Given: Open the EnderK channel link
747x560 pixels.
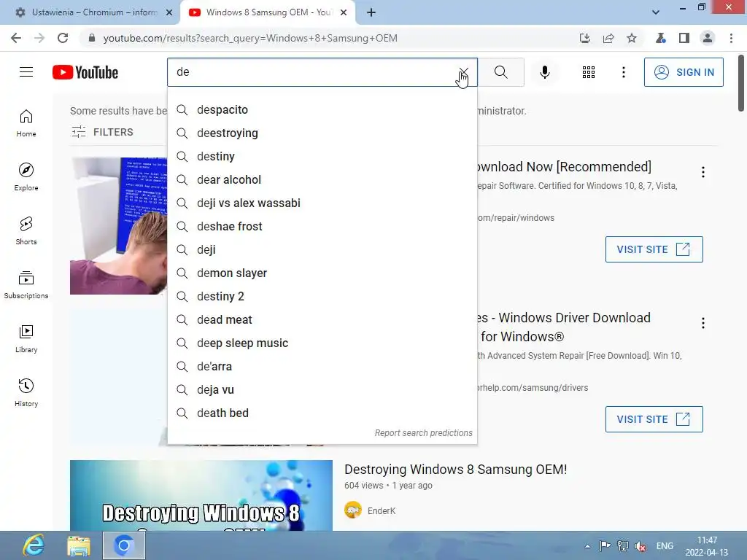Looking at the screenshot, I should 381,511.
